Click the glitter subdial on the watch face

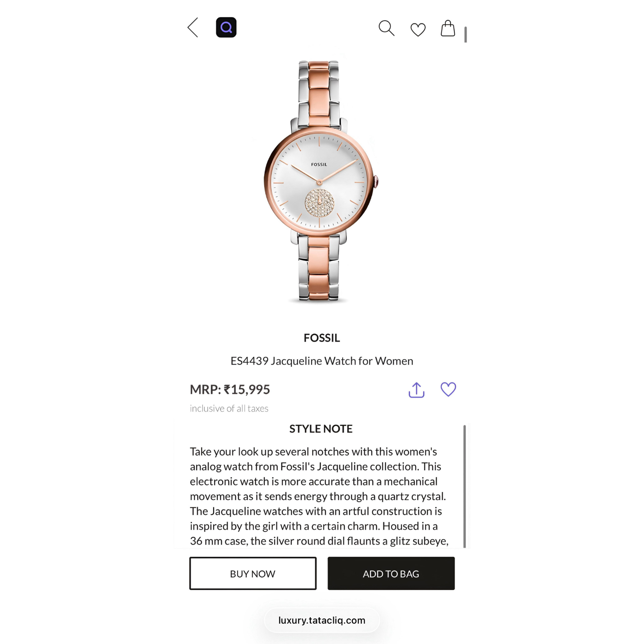(319, 203)
